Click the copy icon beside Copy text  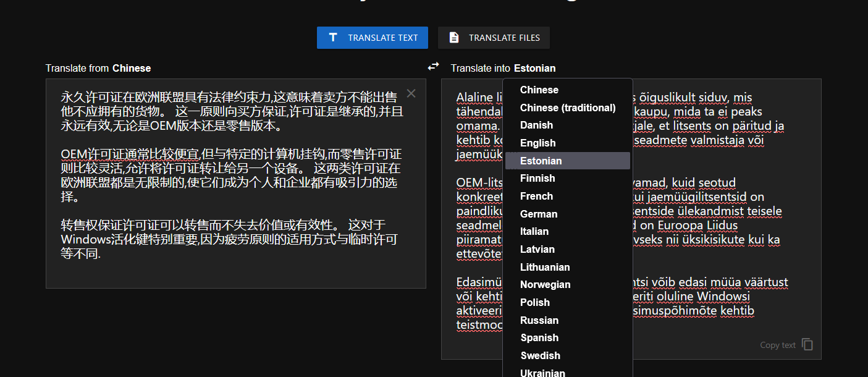(x=807, y=344)
